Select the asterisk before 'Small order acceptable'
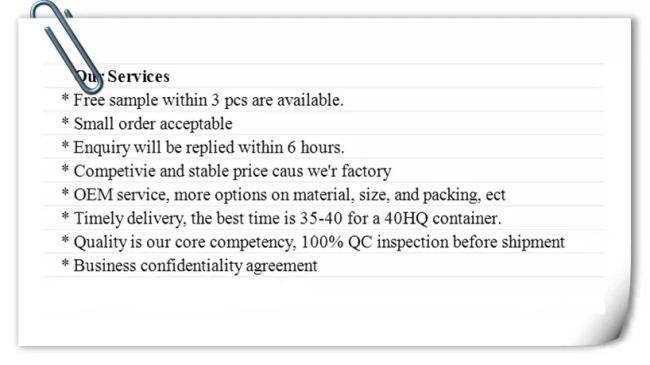The height and width of the screenshot is (365, 650). 65,122
